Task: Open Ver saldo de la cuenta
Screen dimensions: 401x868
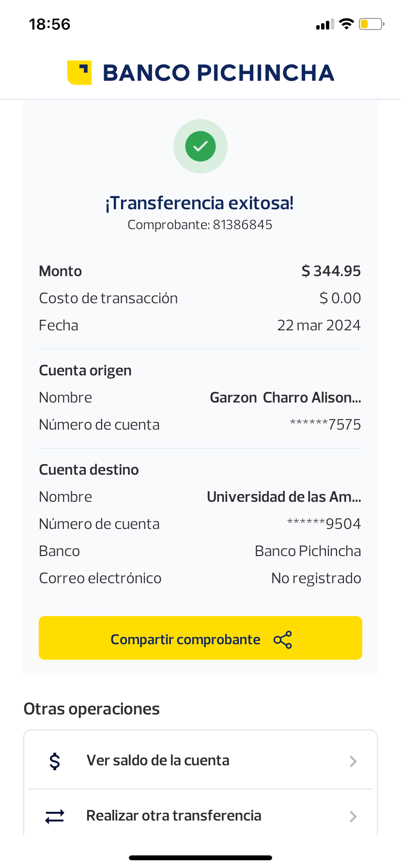Action: coord(158,760)
